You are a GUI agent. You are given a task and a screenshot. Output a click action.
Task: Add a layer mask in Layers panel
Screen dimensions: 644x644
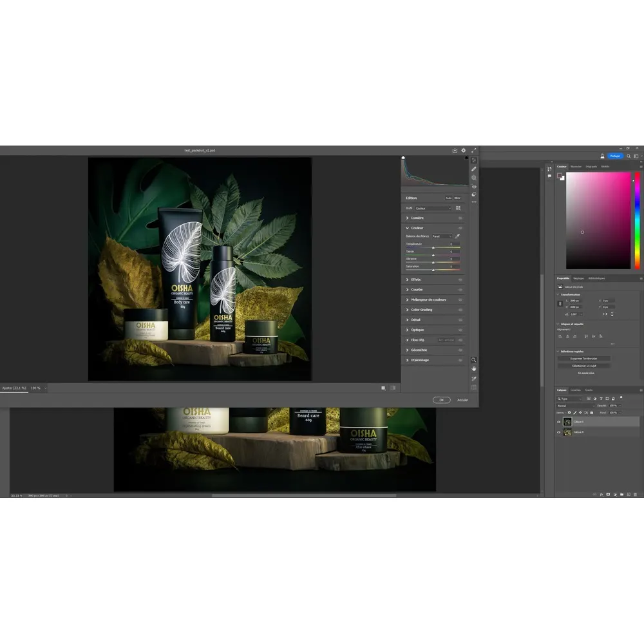coord(609,495)
